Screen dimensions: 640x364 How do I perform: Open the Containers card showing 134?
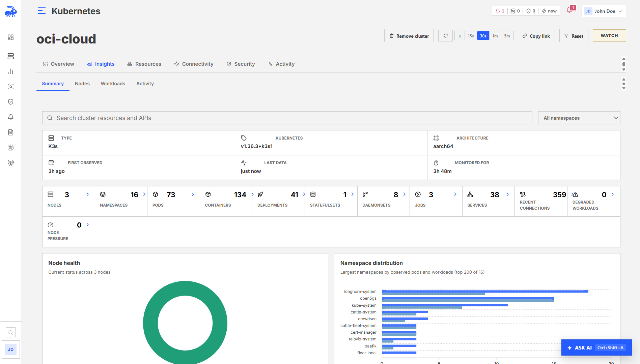pos(226,202)
